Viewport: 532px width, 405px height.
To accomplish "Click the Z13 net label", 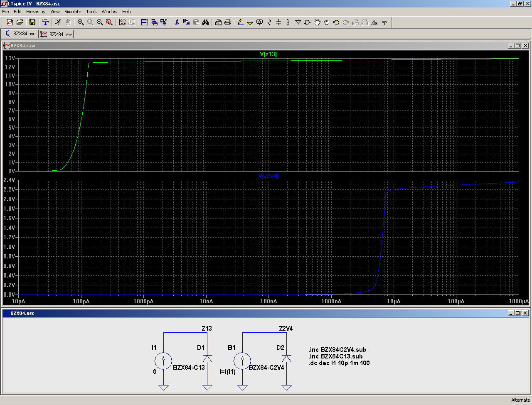I will [x=207, y=329].
